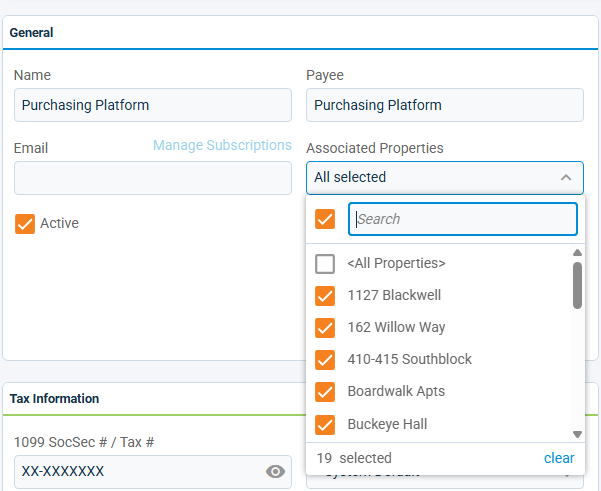Screen dimensions: 601x491
Task: Click the Name input field
Action: click(x=153, y=105)
